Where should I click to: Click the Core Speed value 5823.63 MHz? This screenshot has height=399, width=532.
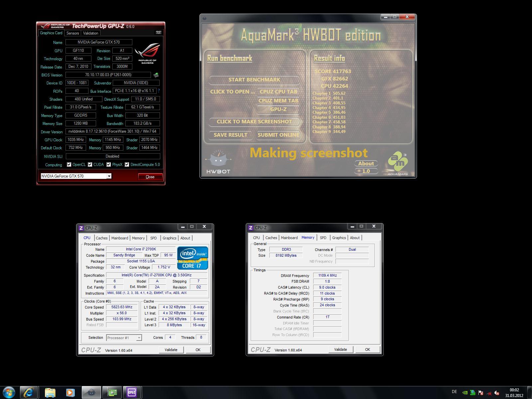coord(122,307)
